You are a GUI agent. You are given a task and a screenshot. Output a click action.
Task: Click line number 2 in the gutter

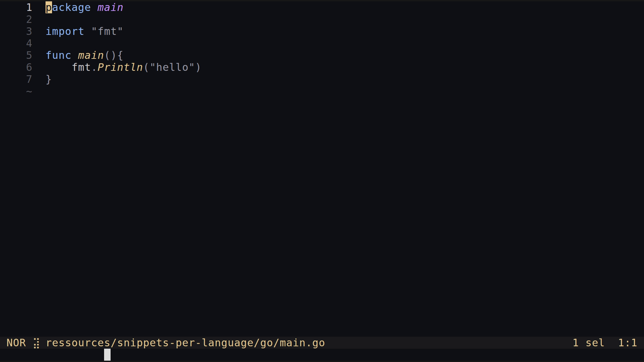(29, 19)
